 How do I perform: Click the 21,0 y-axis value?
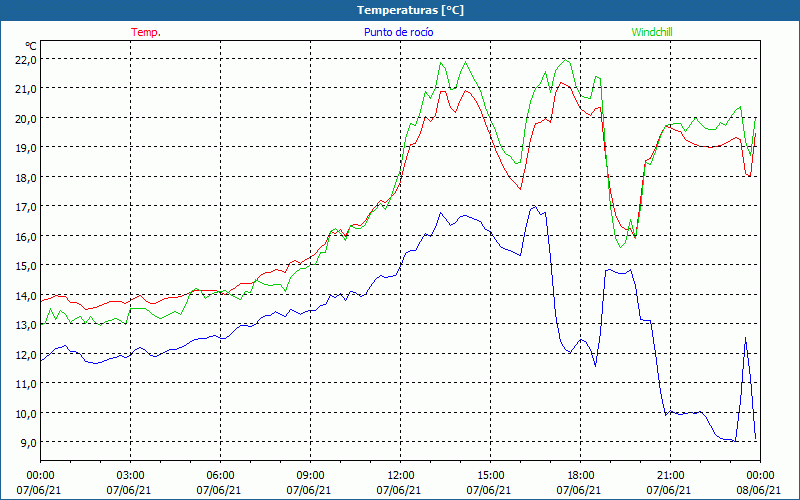click(27, 89)
